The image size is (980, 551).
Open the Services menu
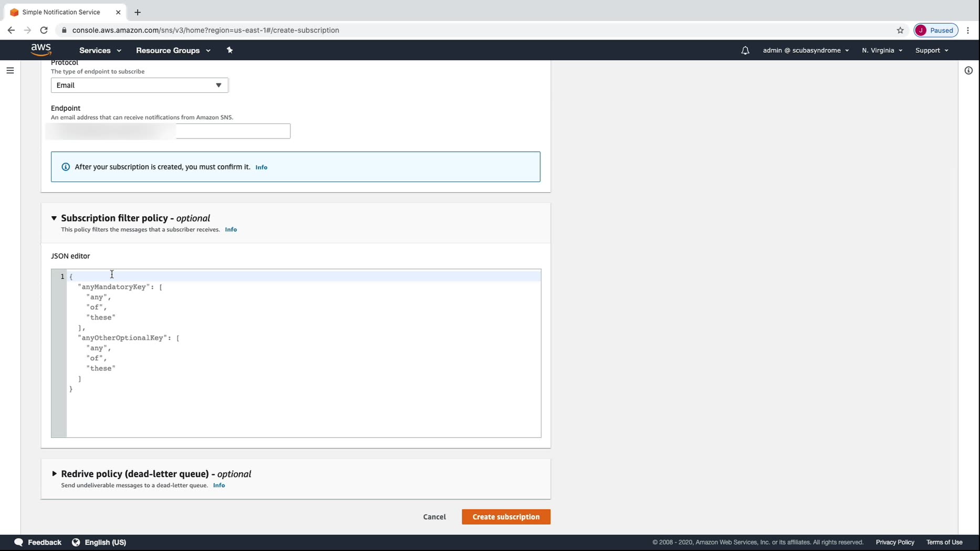pyautogui.click(x=100, y=50)
